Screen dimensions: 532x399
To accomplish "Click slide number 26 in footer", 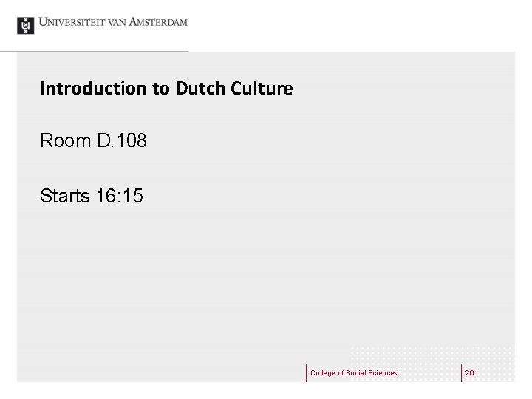I will coord(470,373).
